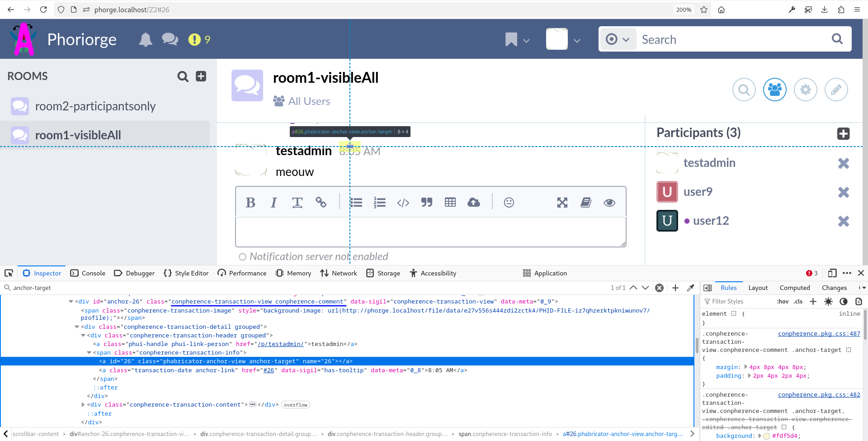Image resolution: width=868 pixels, height=441 pixels.
Task: Select room1-visibleAll in the room list
Action: (105, 135)
